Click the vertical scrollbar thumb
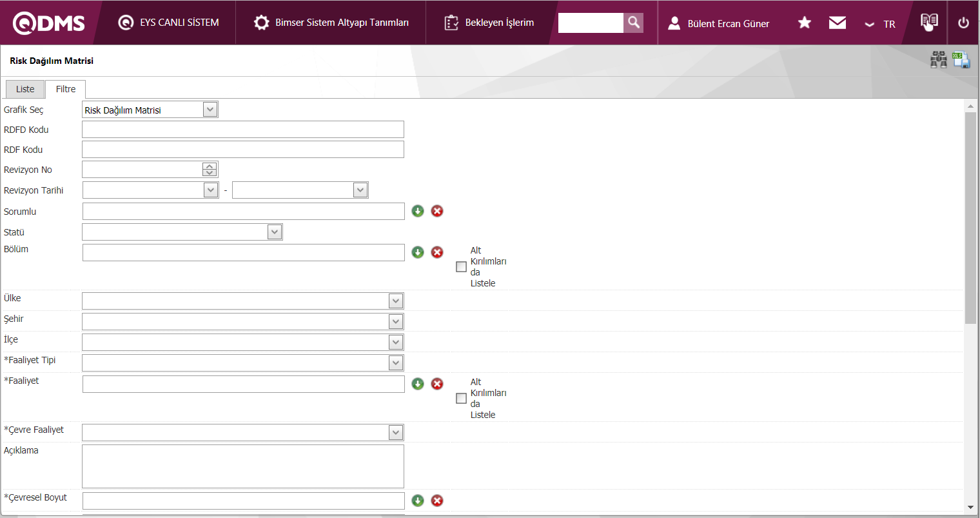 970,218
